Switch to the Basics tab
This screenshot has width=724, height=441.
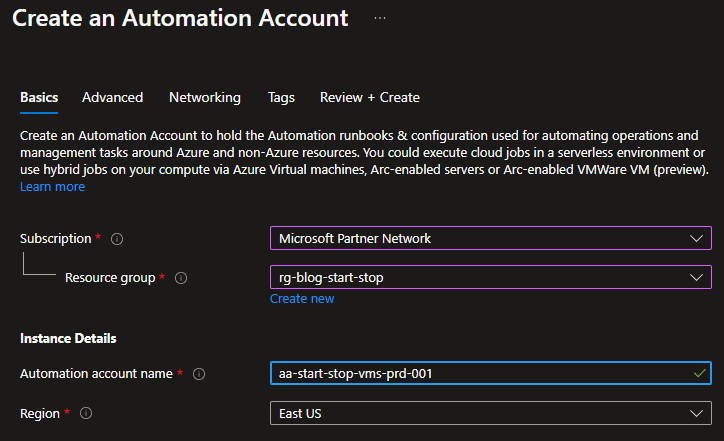coord(39,97)
